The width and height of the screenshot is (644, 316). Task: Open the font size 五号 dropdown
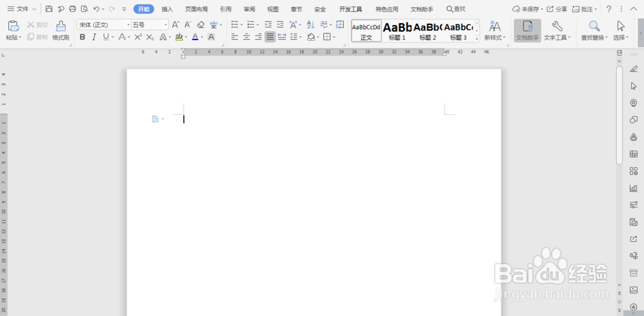[x=166, y=25]
